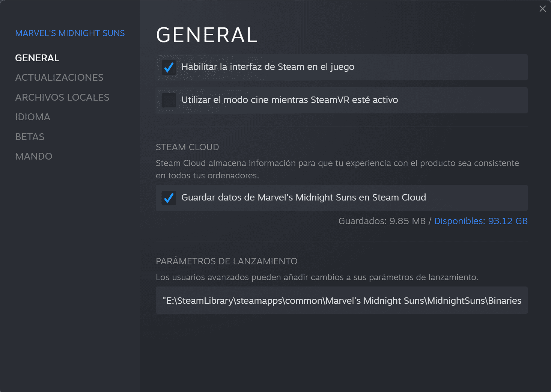Open Disponibles: 93.12 GB link
The image size is (551, 392).
(481, 221)
